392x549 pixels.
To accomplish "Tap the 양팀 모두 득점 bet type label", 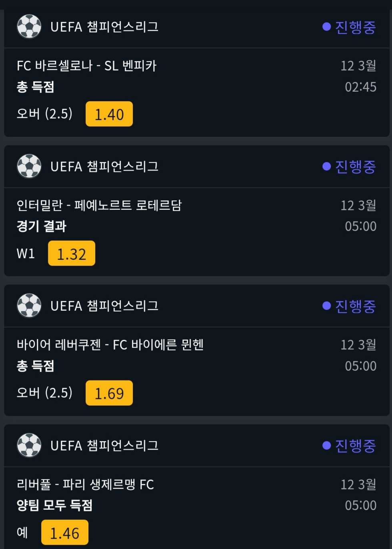I will pos(54,505).
